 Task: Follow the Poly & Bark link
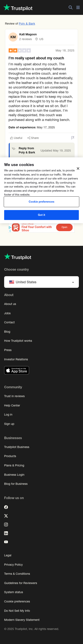point(27,24)
